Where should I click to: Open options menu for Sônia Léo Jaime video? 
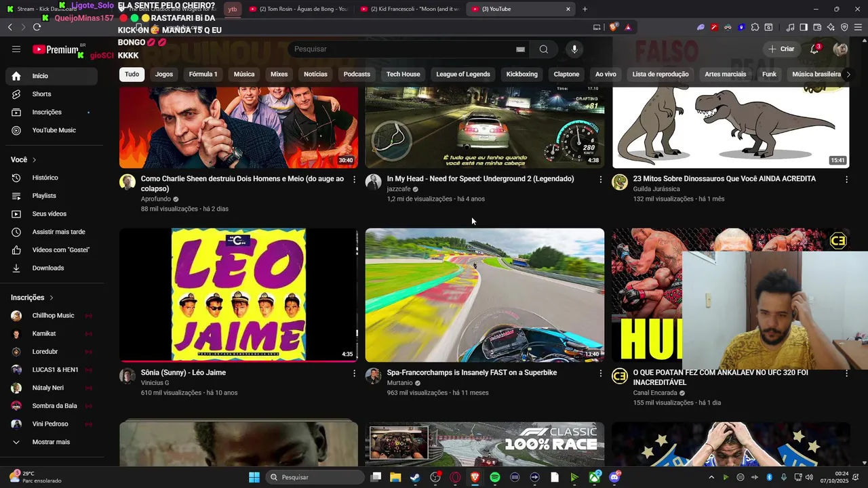click(354, 373)
